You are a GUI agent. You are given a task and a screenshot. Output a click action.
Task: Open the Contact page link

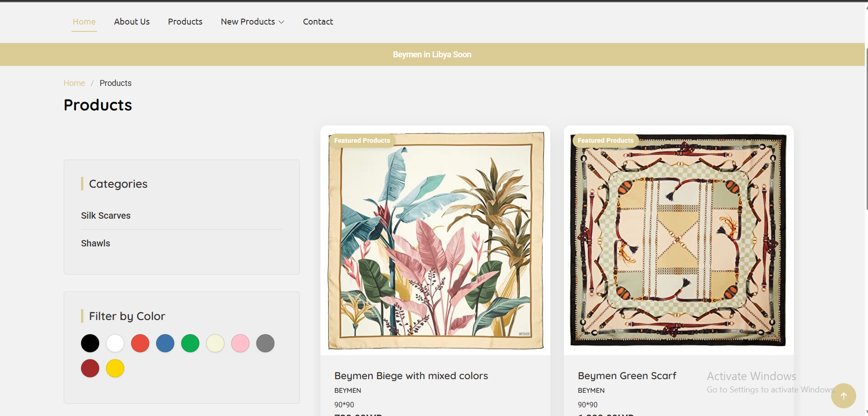(318, 22)
